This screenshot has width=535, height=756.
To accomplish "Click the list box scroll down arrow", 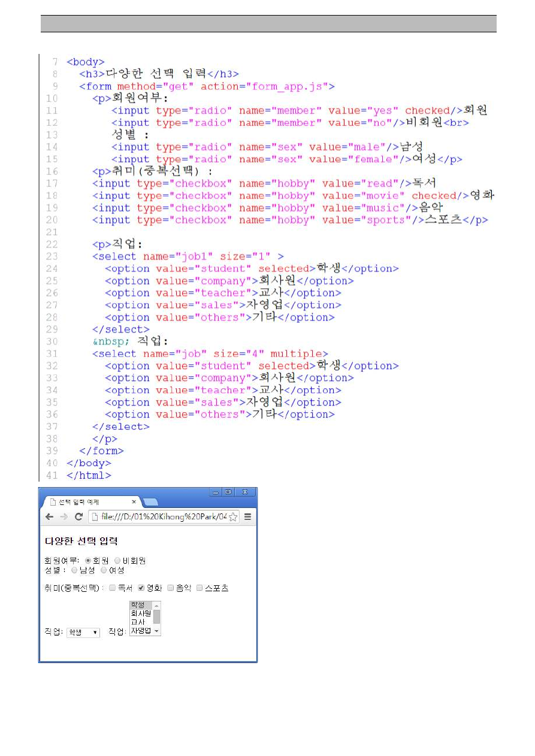I will pos(157,631).
